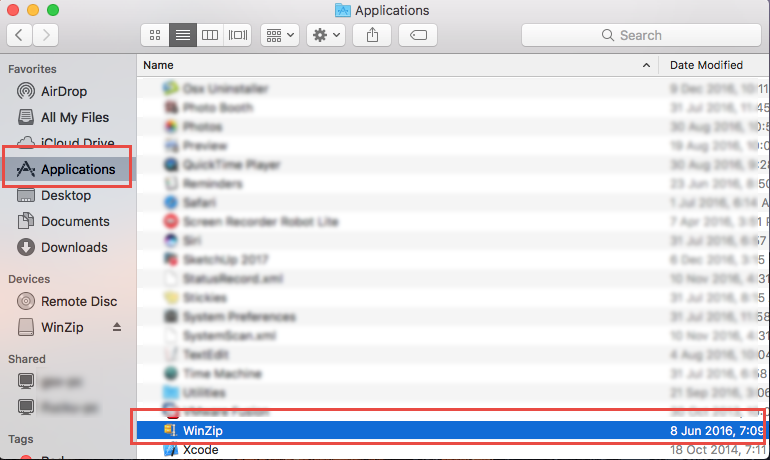Open the item arrangement dropdown
The height and width of the screenshot is (460, 770).
(280, 35)
